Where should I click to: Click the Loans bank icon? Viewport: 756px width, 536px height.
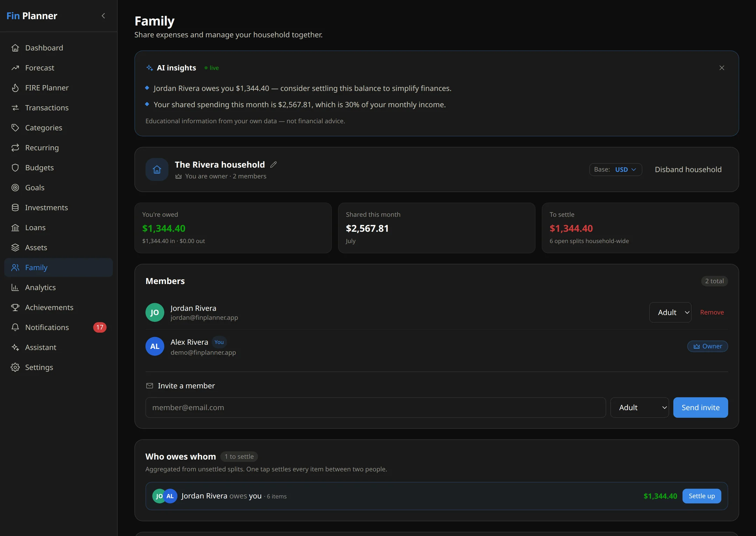click(15, 227)
